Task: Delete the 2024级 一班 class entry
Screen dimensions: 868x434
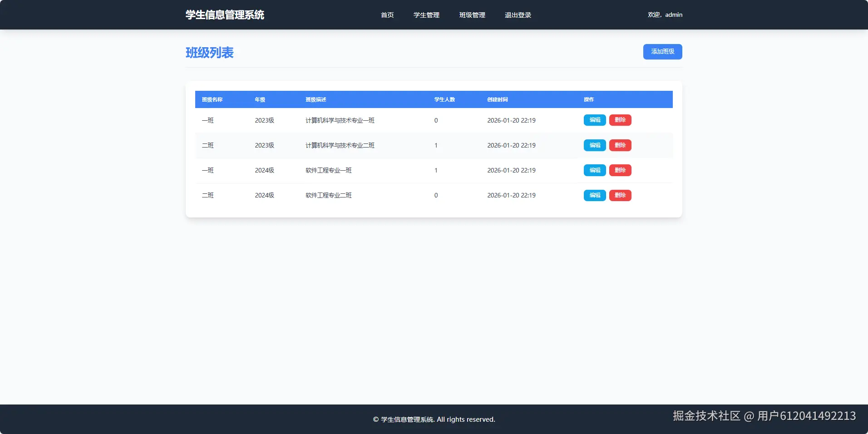Action: [x=620, y=170]
